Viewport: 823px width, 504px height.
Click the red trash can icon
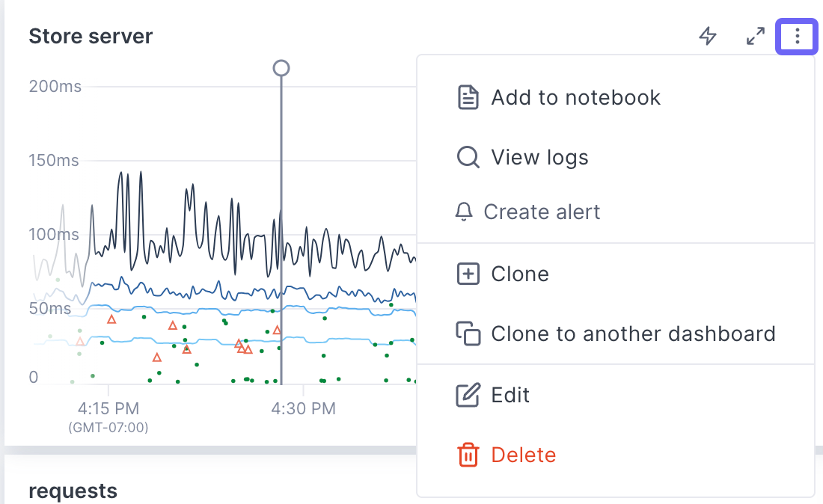tap(468, 455)
